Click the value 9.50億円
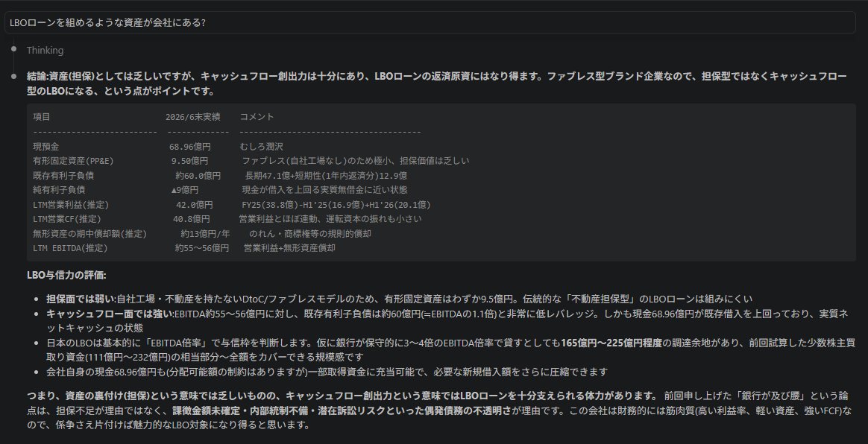868x444 pixels. click(190, 161)
